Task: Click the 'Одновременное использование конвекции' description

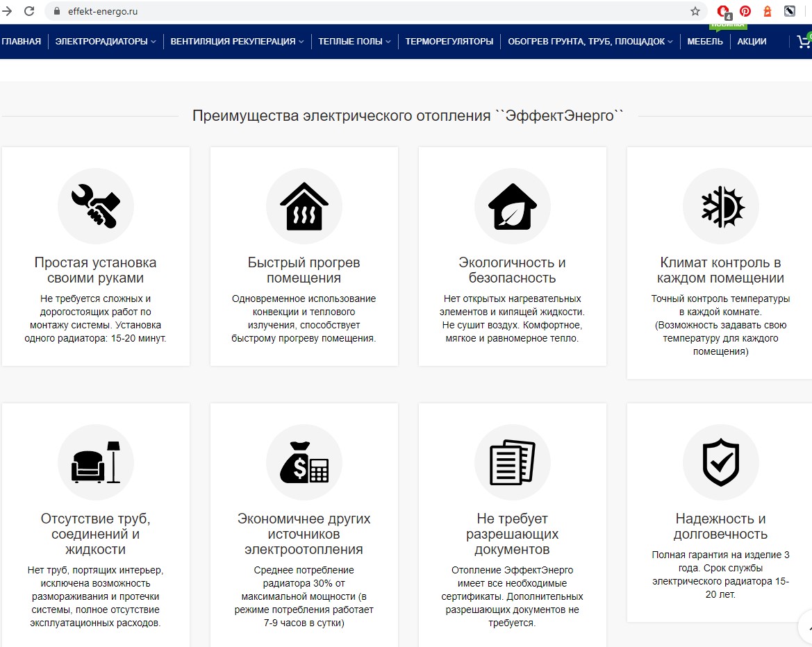Action: [x=304, y=319]
